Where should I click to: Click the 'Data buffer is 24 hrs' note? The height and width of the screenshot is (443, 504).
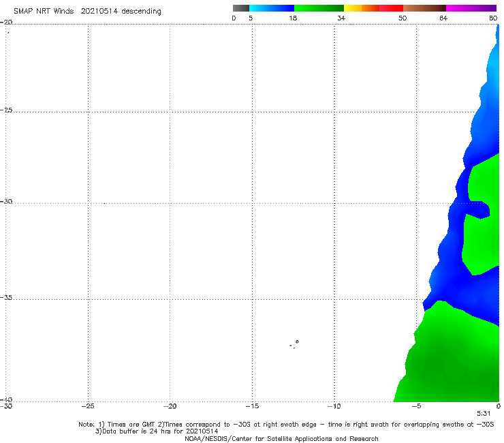[x=157, y=431]
